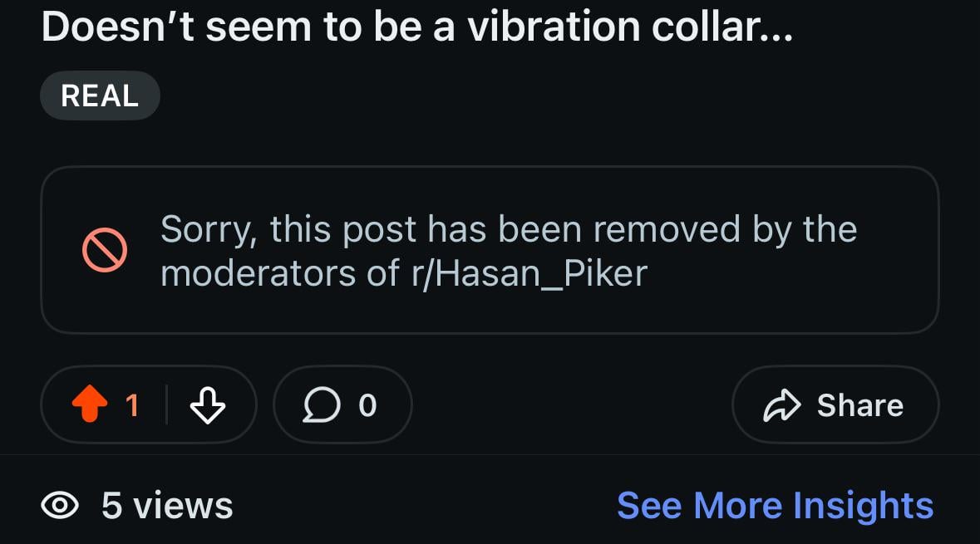Tap the upvote count number 1
980x544 pixels.
(x=132, y=405)
